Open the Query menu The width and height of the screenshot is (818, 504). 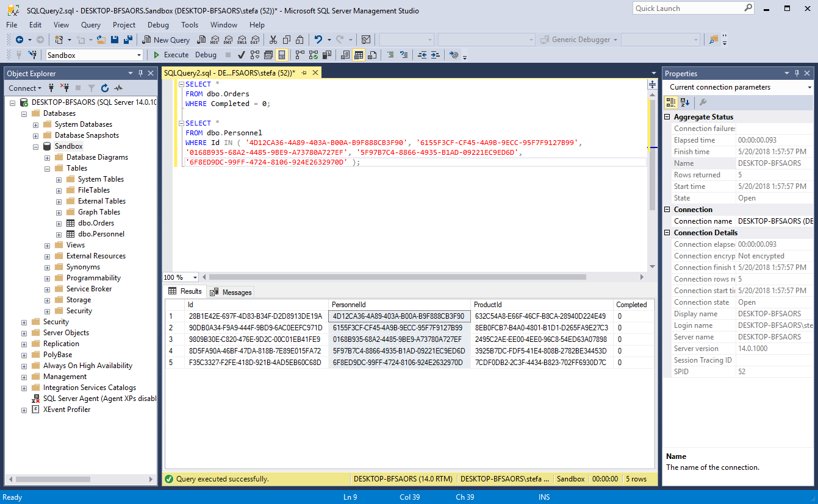point(91,25)
